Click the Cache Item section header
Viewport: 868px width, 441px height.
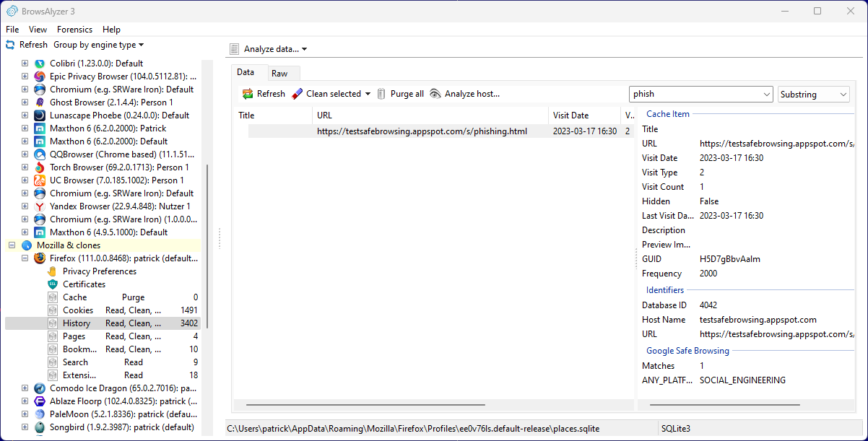coord(668,114)
